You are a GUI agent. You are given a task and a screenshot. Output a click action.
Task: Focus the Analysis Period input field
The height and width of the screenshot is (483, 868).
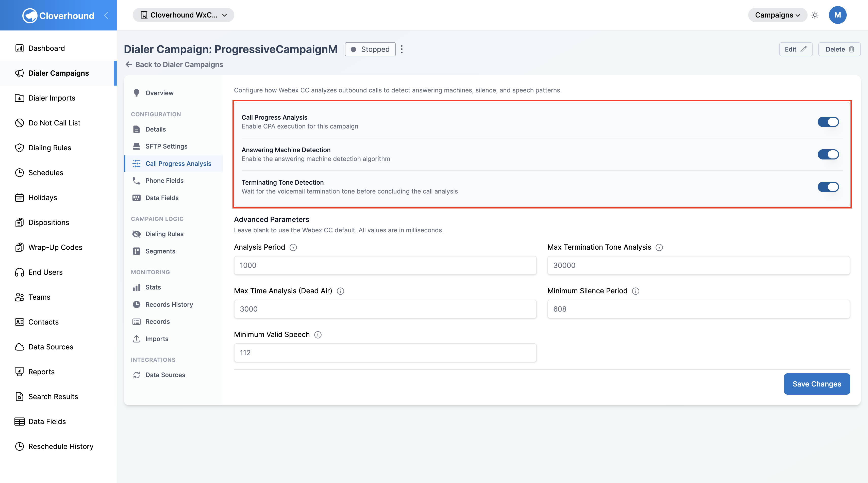tap(385, 265)
